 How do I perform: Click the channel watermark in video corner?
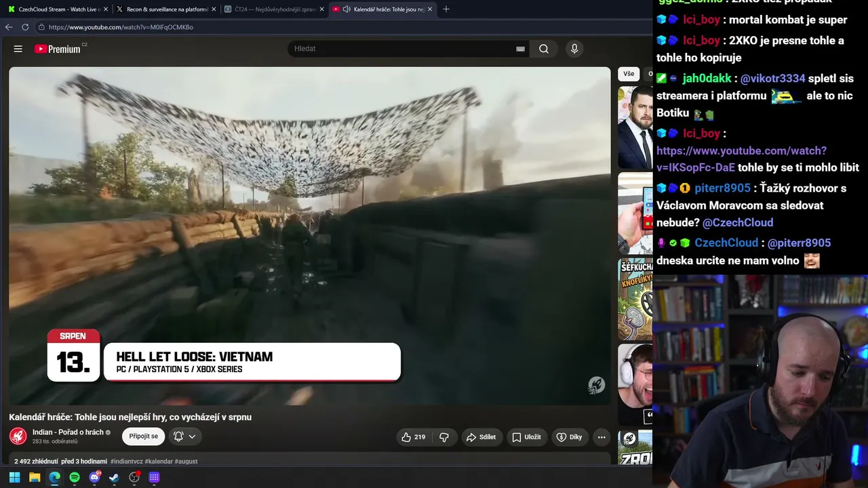tap(596, 385)
